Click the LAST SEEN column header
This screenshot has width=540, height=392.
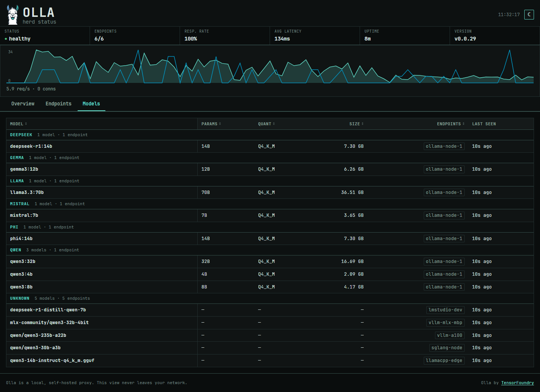(484, 124)
